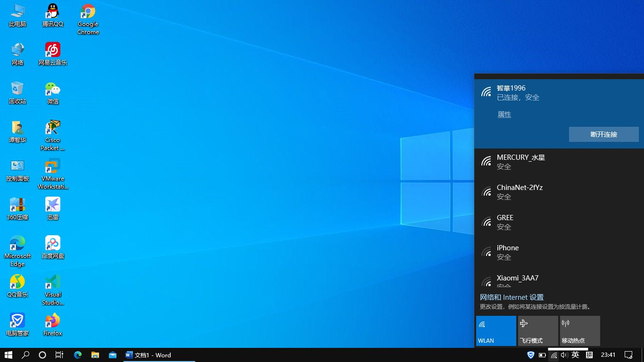The height and width of the screenshot is (362, 644).
Task: Open the 此电脑 desktop icon
Action: [x=17, y=15]
